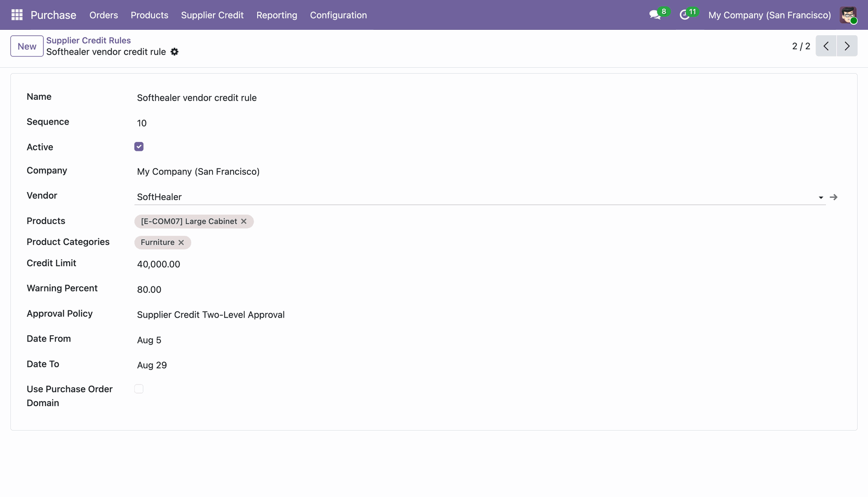
Task: Open the Products menu
Action: (x=149, y=15)
